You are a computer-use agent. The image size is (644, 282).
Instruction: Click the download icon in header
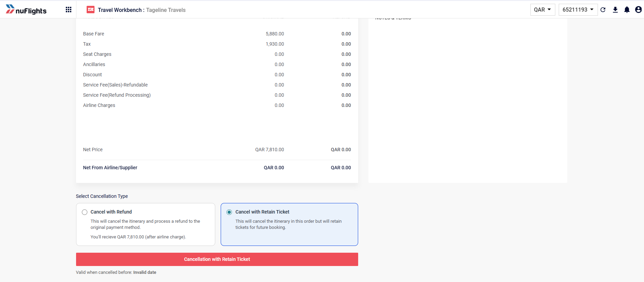615,10
